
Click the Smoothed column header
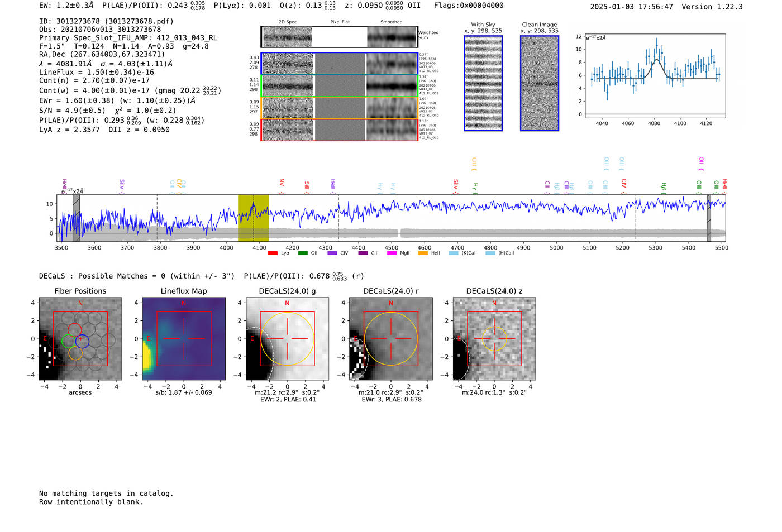coord(392,22)
